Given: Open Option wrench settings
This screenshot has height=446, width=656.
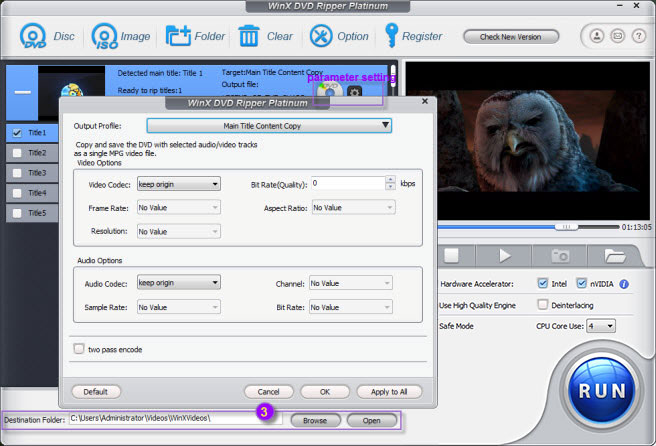Looking at the screenshot, I should 321,36.
